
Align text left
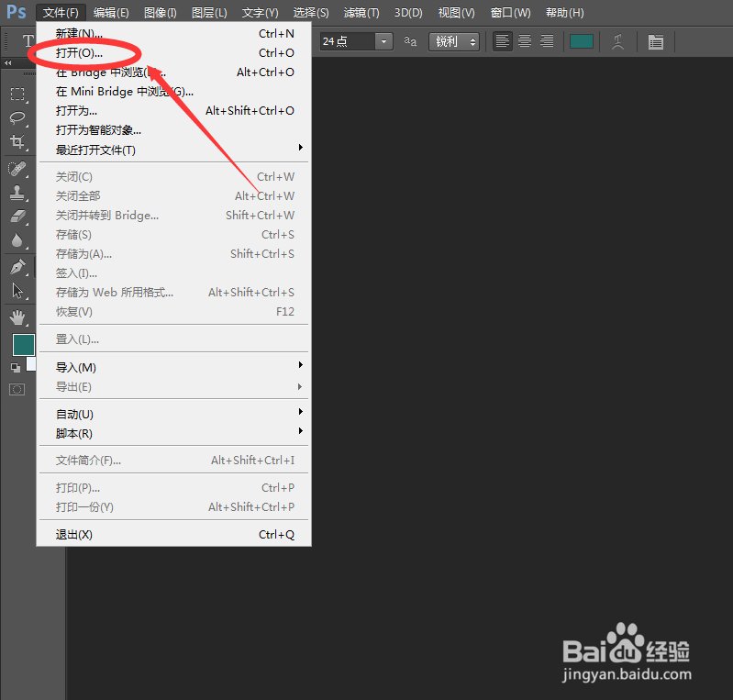(503, 41)
